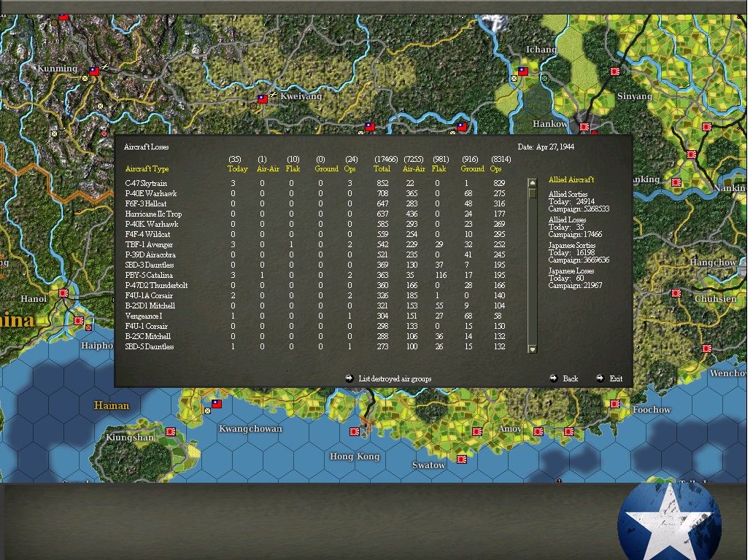The image size is (753, 560).
Task: Select the Japanese base icon at Swatow
Action: [461, 459]
